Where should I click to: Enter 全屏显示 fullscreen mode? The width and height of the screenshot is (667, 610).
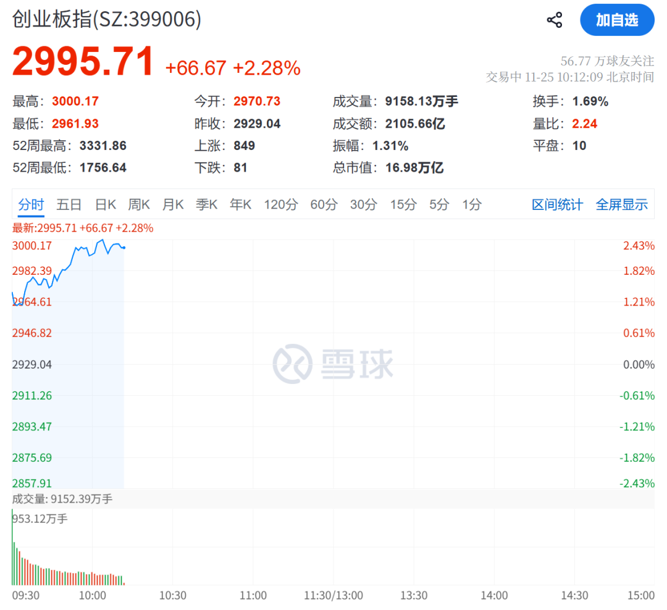click(x=622, y=205)
